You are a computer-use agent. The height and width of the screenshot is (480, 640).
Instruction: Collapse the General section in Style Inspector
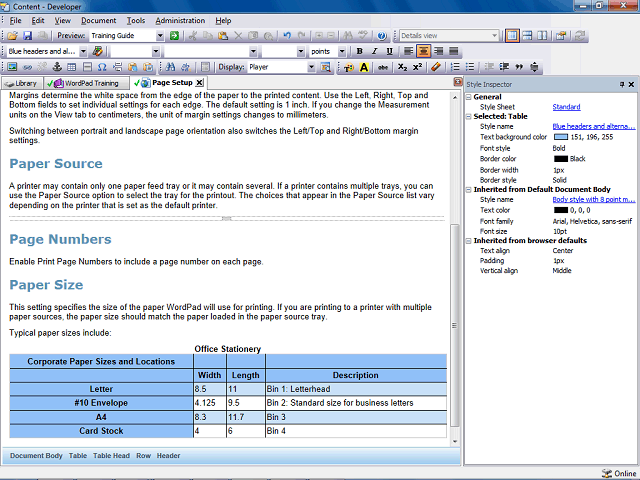[469, 97]
